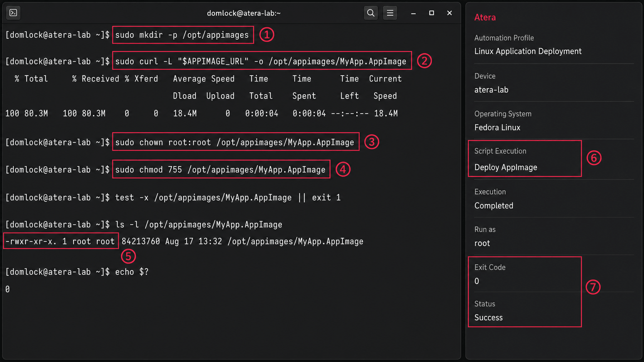The image size is (644, 362).
Task: Select the sudo curl -L command line
Action: tap(261, 62)
